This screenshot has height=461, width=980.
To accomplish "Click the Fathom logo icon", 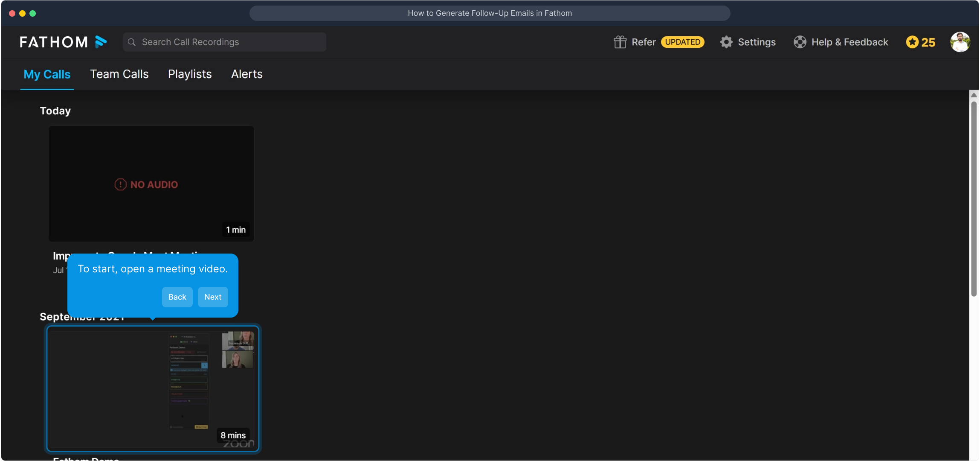I will tap(101, 42).
